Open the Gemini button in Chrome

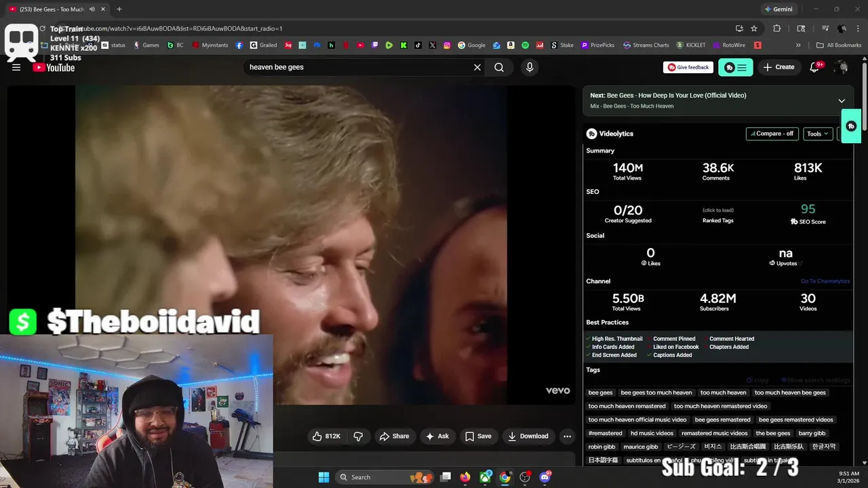coord(778,9)
